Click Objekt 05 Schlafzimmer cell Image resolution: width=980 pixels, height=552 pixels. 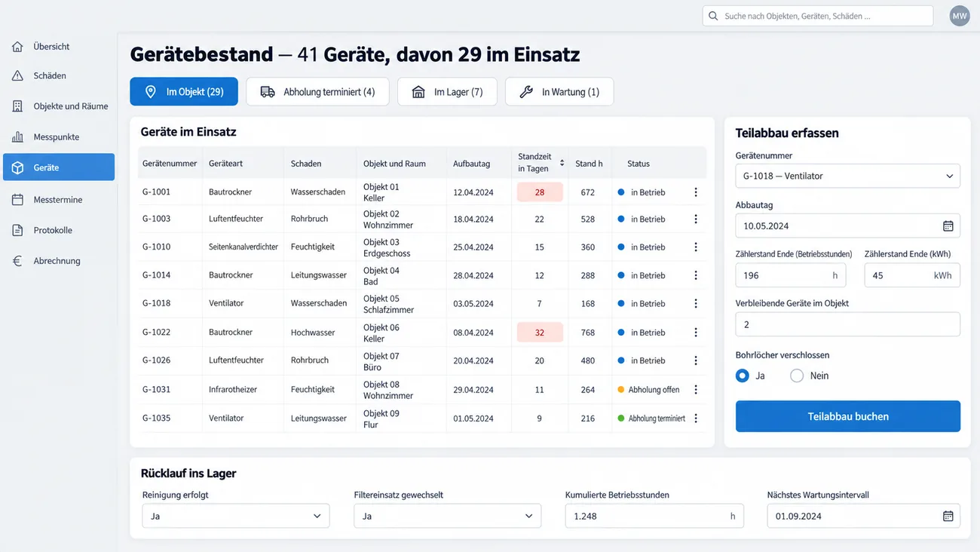(389, 304)
